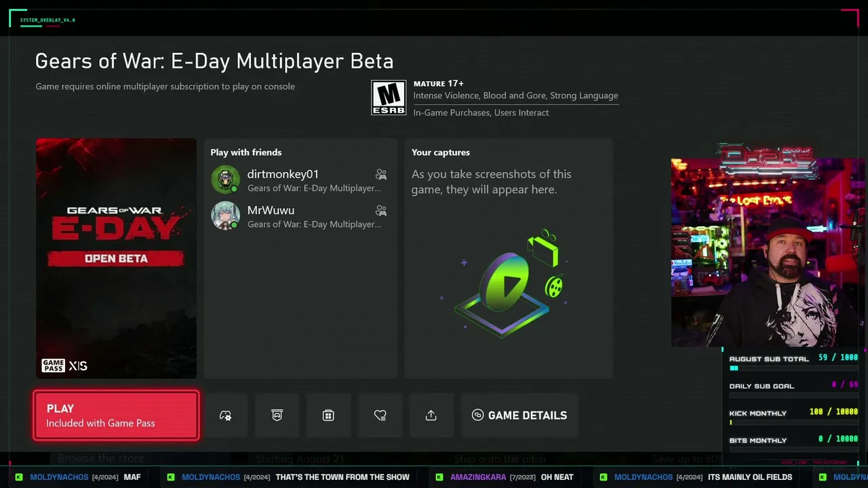The height and width of the screenshot is (488, 868).
Task: Click the ITS MAINLY OIL FIELDS message
Action: (x=749, y=477)
